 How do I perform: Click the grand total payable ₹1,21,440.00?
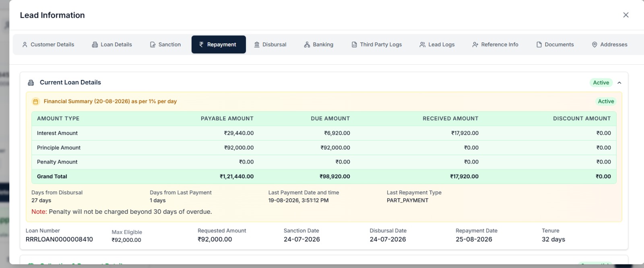(x=237, y=176)
